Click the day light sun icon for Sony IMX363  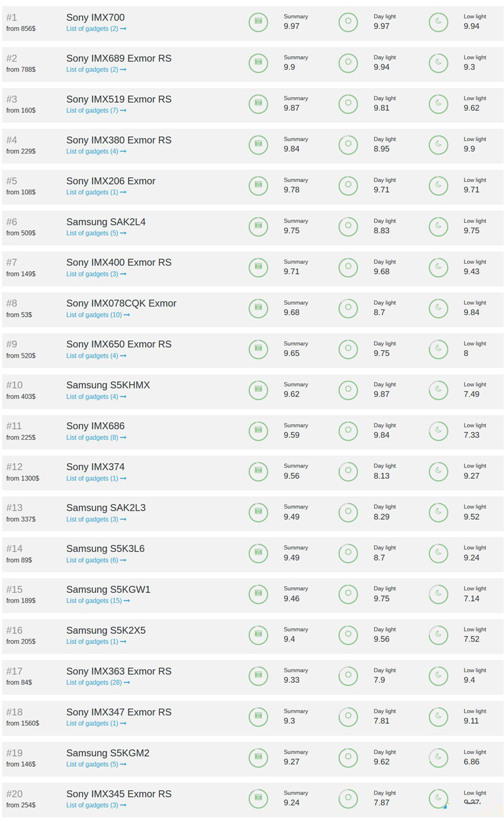tap(348, 675)
